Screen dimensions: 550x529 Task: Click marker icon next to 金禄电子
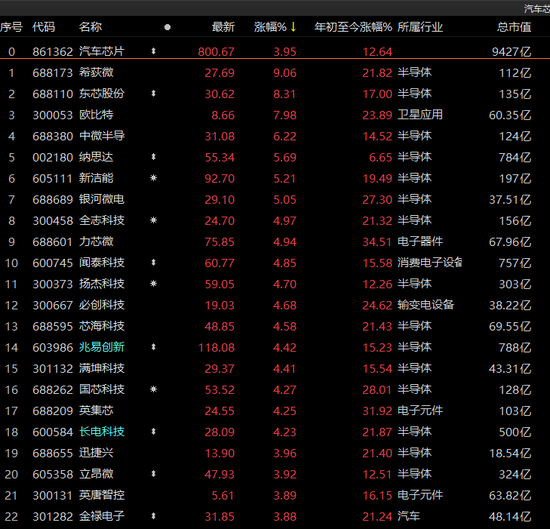(153, 516)
